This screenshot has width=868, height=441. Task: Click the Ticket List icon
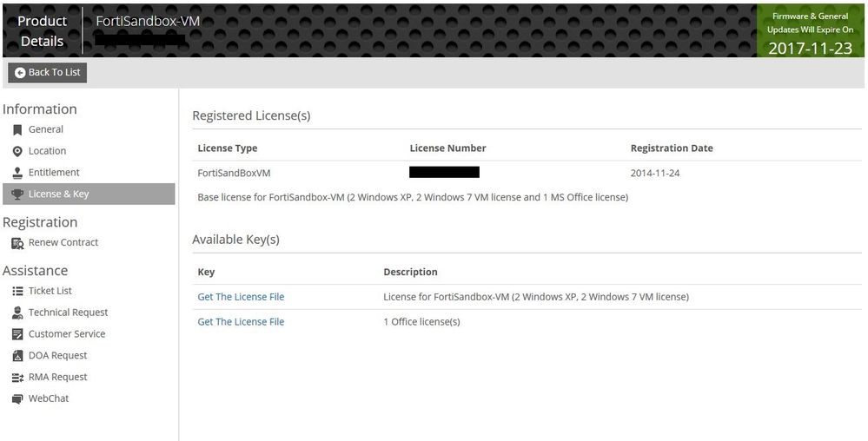[x=17, y=291]
